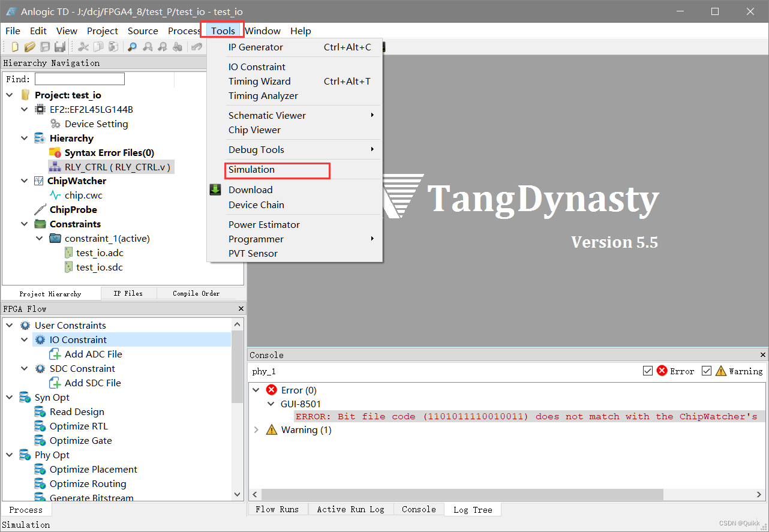769x532 pixels.
Task: Collapse the constraint_1(active) node
Action: tap(40, 238)
